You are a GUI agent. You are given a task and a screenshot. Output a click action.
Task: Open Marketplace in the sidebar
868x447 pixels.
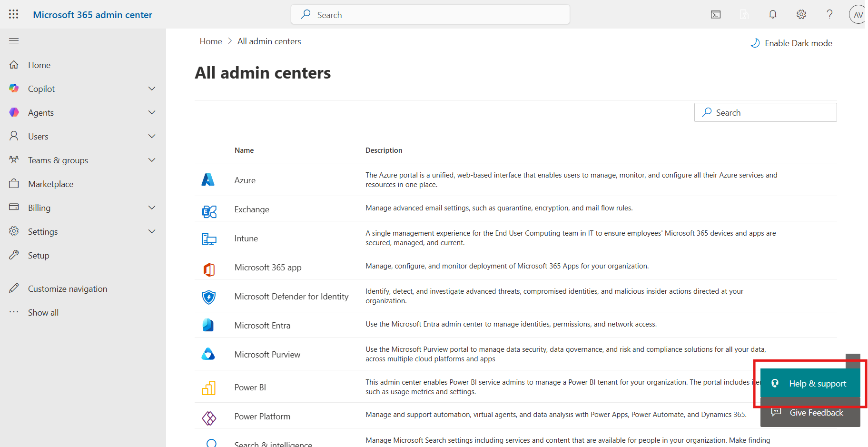click(x=50, y=184)
